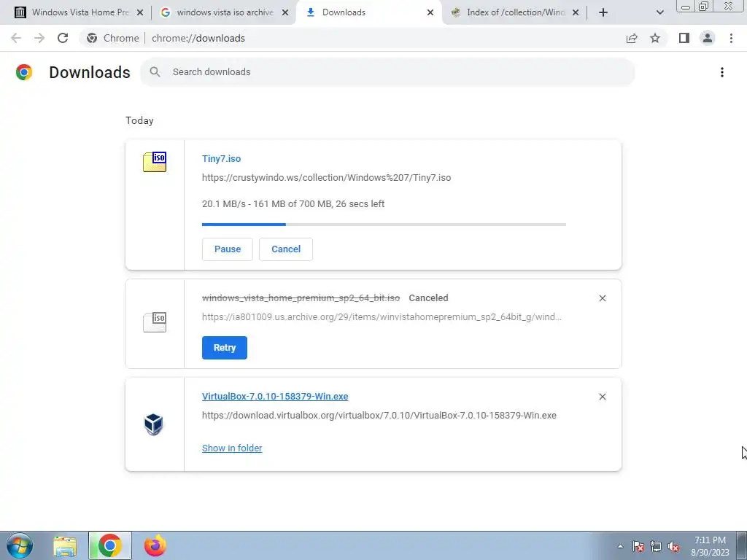Click the VirtualBox installer cube icon
747x560 pixels.
(x=153, y=424)
